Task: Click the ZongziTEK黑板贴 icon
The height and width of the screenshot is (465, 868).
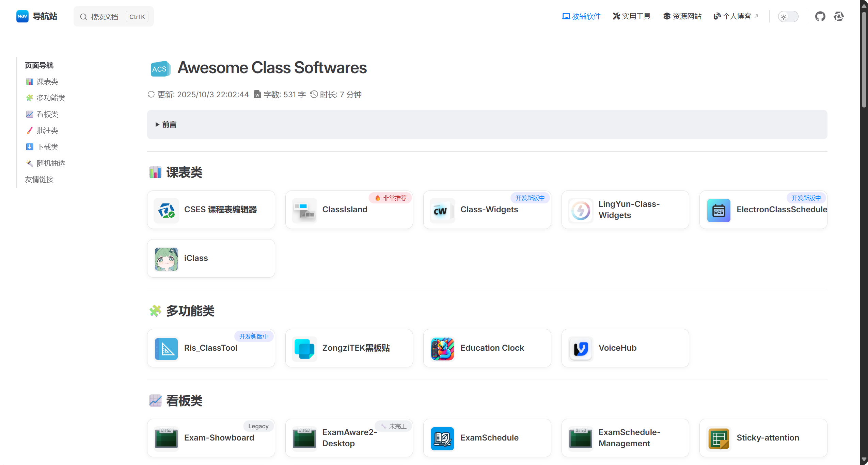Action: pyautogui.click(x=304, y=348)
